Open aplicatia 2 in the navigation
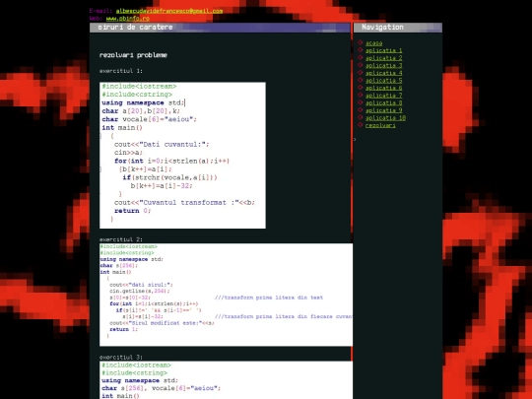 [384, 58]
